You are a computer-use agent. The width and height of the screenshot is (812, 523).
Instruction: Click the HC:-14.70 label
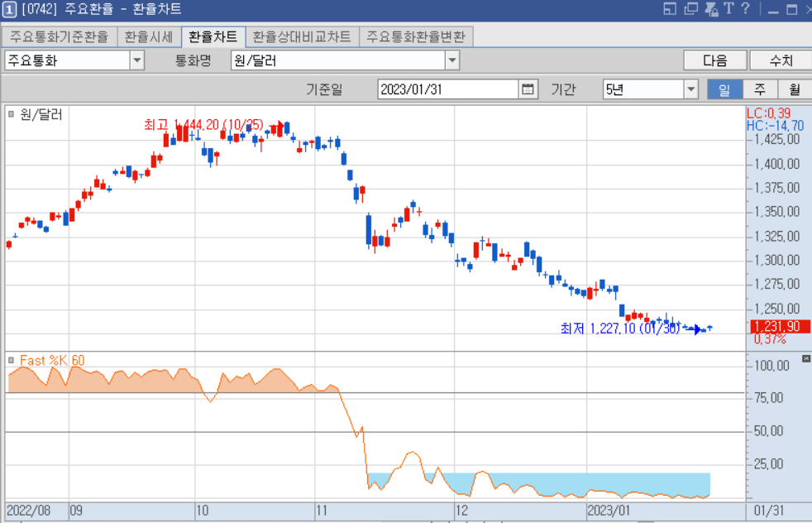(776, 126)
